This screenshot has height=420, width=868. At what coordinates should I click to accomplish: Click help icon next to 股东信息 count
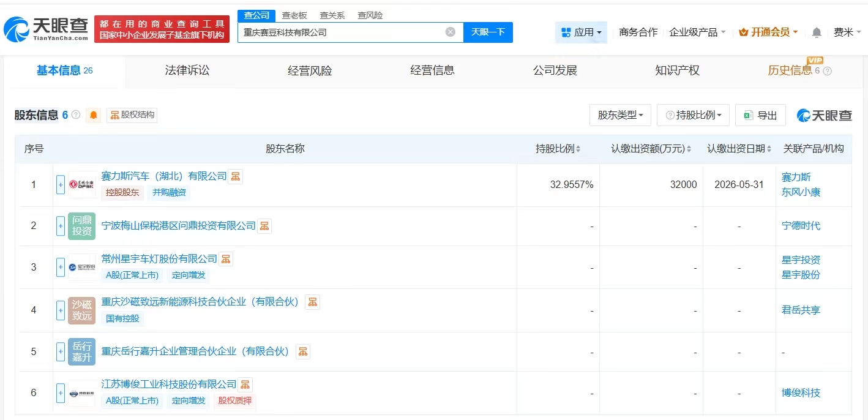76,114
